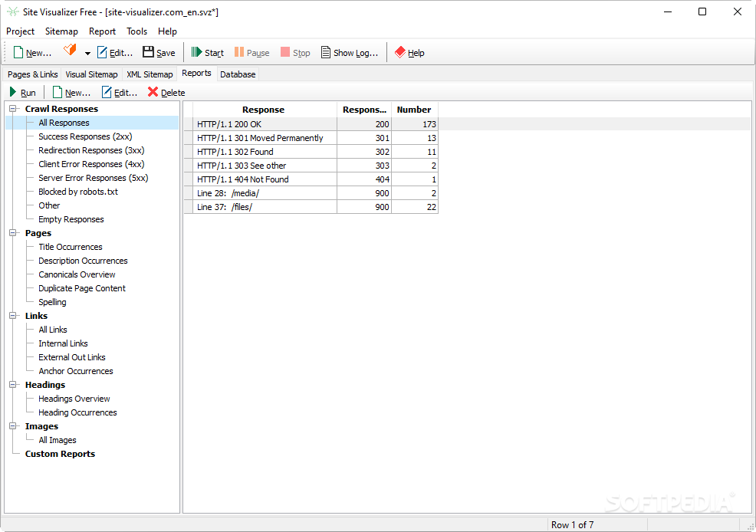Collapse the Images tree node

point(13,426)
